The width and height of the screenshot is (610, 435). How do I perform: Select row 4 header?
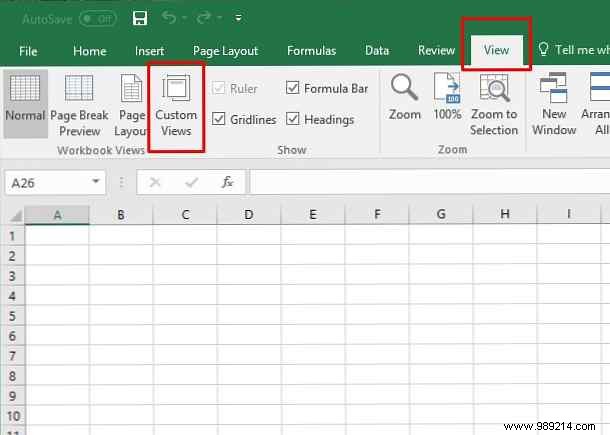point(12,296)
